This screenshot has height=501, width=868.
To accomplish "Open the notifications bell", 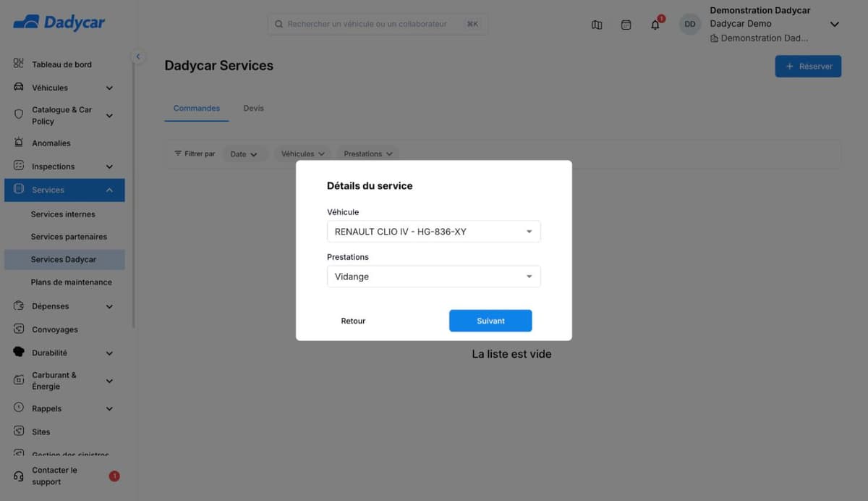I will pyautogui.click(x=655, y=25).
